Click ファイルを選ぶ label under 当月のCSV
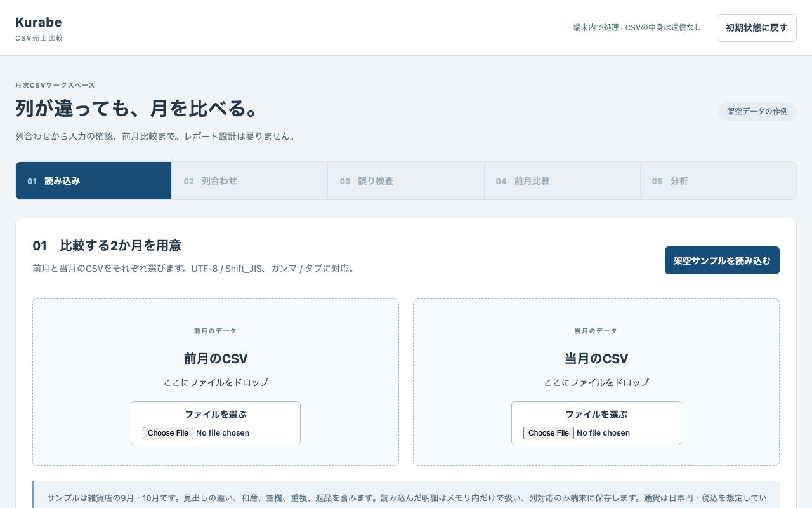Screen dimensions: 812x508 point(596,415)
